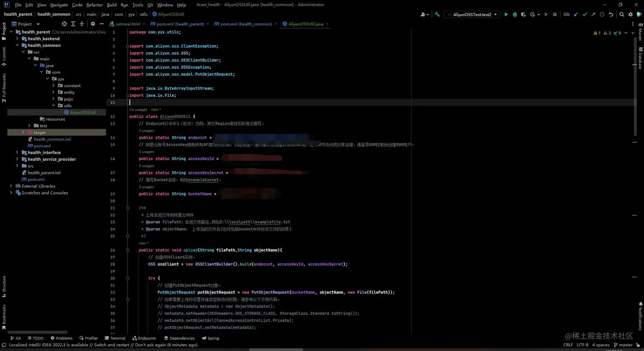
Task: Open the Navigate menu
Action: coord(59,5)
